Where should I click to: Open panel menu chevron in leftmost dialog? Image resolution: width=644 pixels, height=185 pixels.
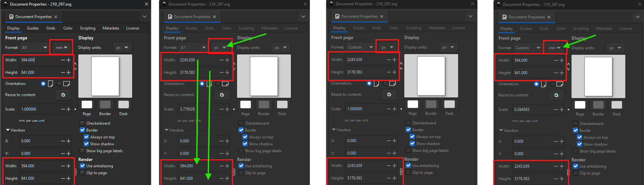(145, 17)
